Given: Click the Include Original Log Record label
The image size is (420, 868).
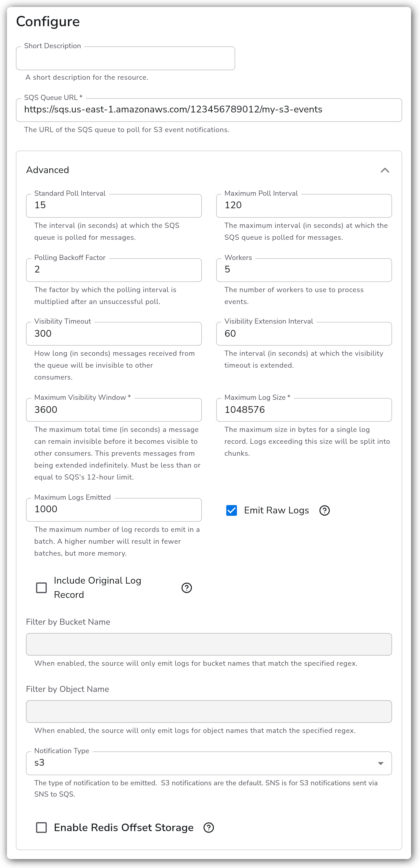Looking at the screenshot, I should pos(98,588).
